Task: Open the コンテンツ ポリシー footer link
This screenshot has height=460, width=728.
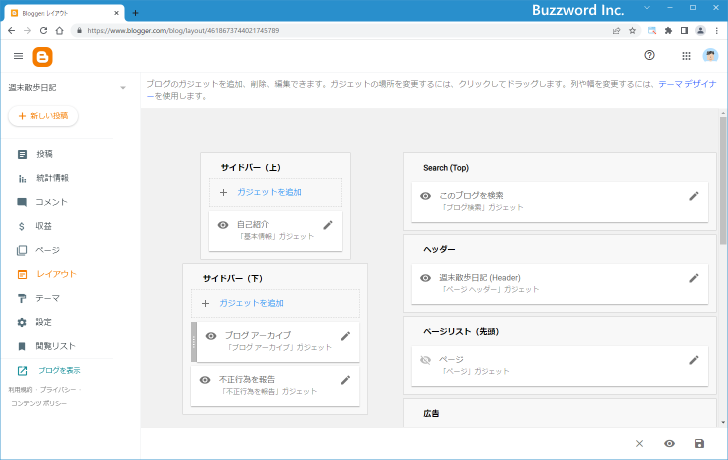Action: point(39,403)
